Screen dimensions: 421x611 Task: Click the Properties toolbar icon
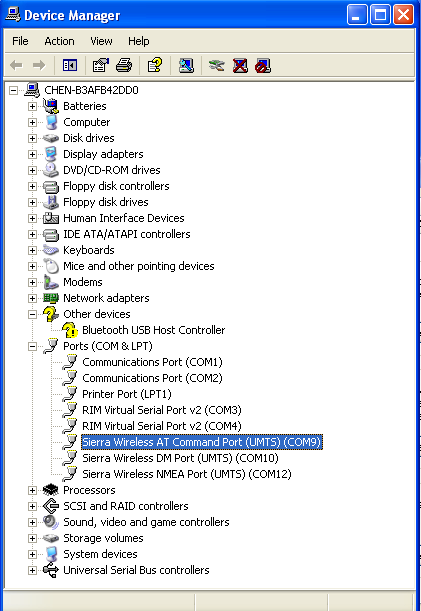101,65
